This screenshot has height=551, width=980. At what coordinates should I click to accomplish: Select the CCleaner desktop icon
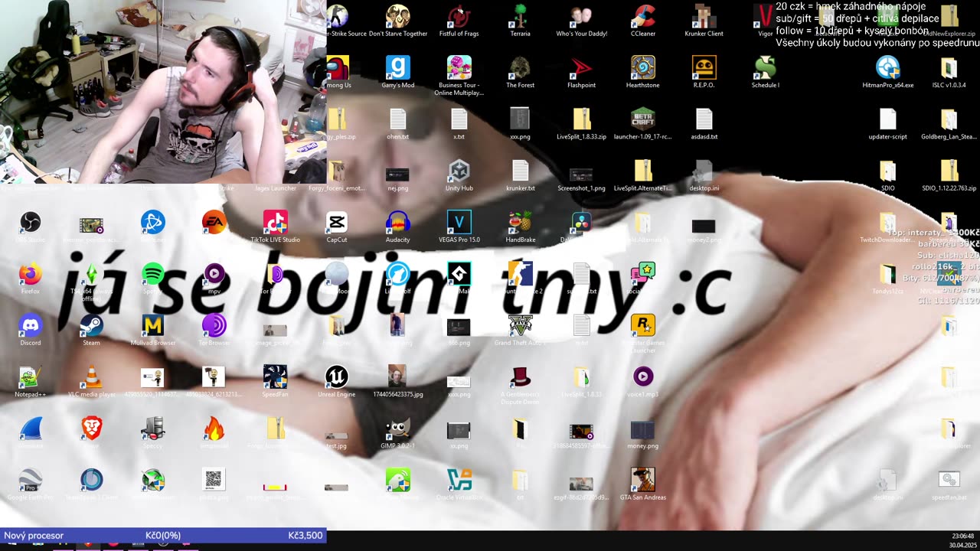pyautogui.click(x=643, y=20)
